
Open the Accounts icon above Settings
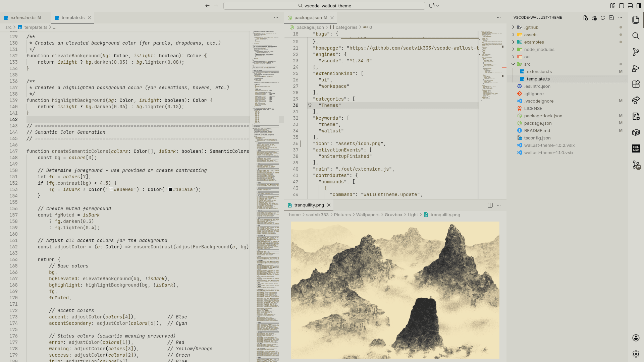coord(636,338)
